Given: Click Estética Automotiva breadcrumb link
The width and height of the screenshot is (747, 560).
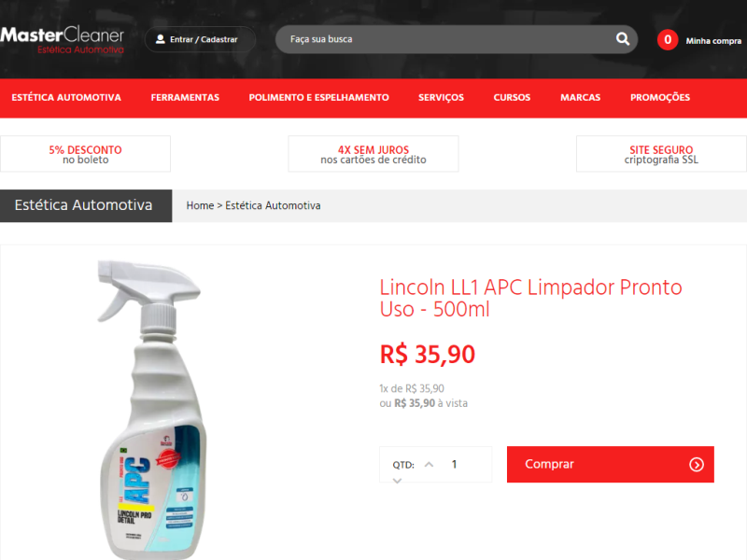Looking at the screenshot, I should coord(273,205).
